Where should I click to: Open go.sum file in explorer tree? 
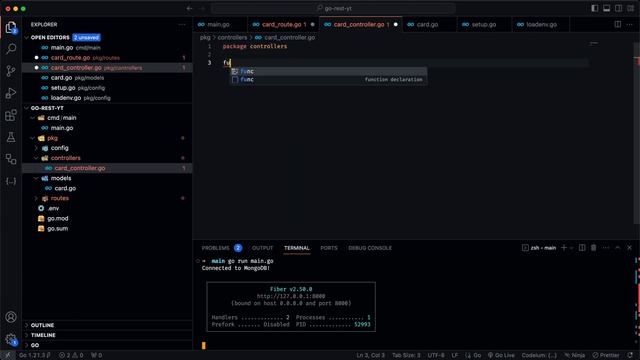(x=107, y=229)
